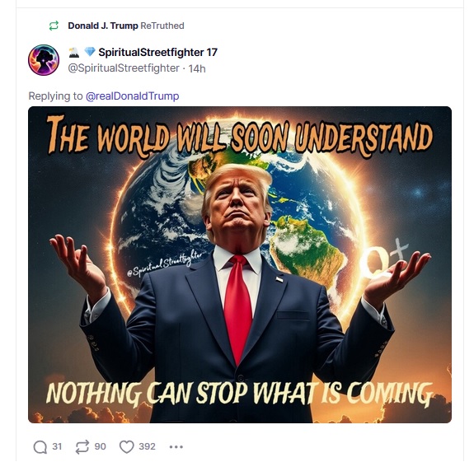Open SpiritualStreetfighter's round profile avatar
The image size is (474, 476).
[44, 60]
